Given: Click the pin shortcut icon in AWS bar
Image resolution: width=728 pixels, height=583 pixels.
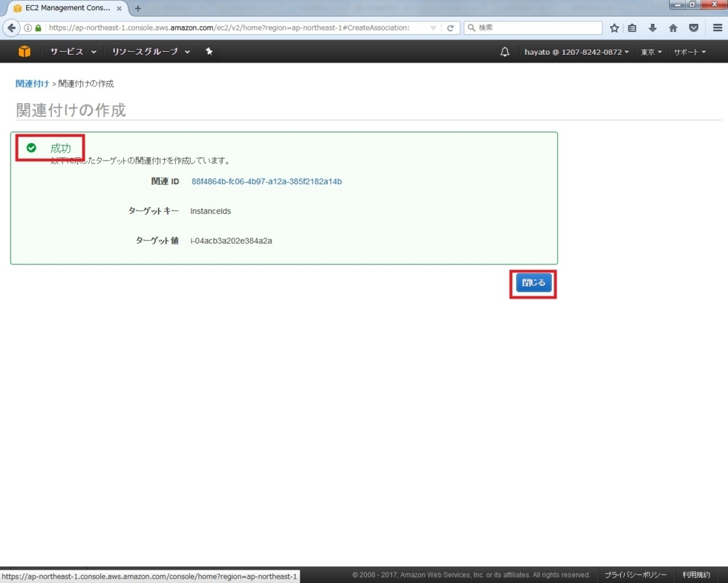Looking at the screenshot, I should point(209,51).
